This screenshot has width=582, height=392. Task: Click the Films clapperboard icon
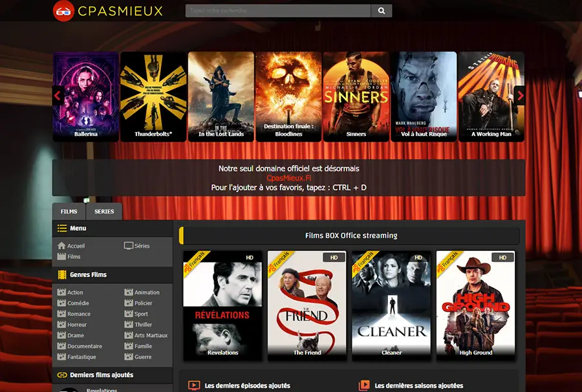(x=61, y=257)
